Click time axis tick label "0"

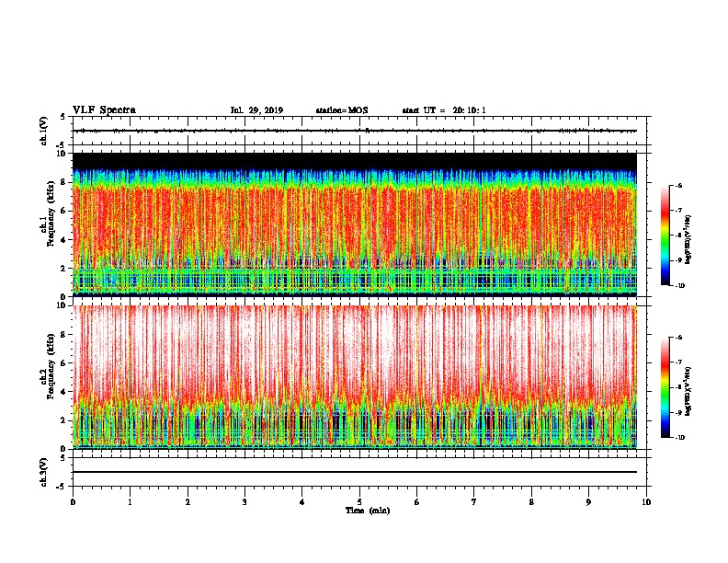click(x=73, y=502)
